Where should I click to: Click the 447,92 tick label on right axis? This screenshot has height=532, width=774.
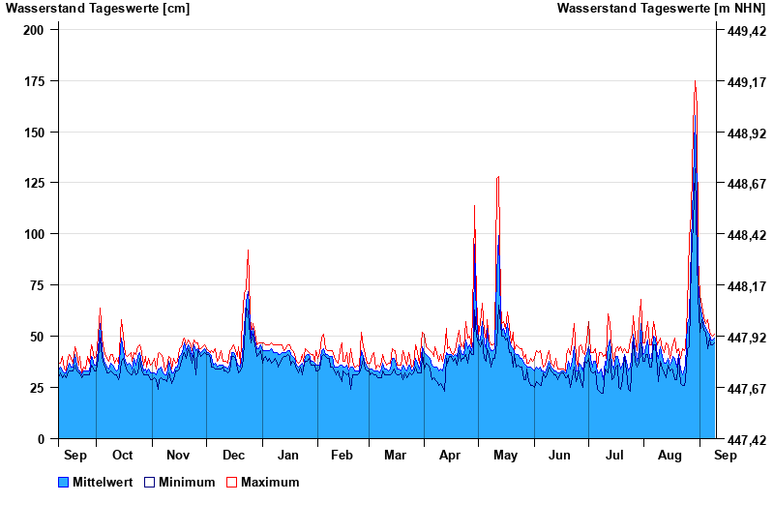[x=746, y=338]
